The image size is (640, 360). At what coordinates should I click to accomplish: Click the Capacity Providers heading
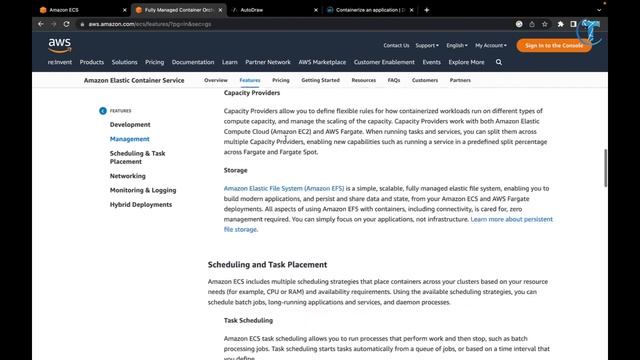click(x=252, y=93)
